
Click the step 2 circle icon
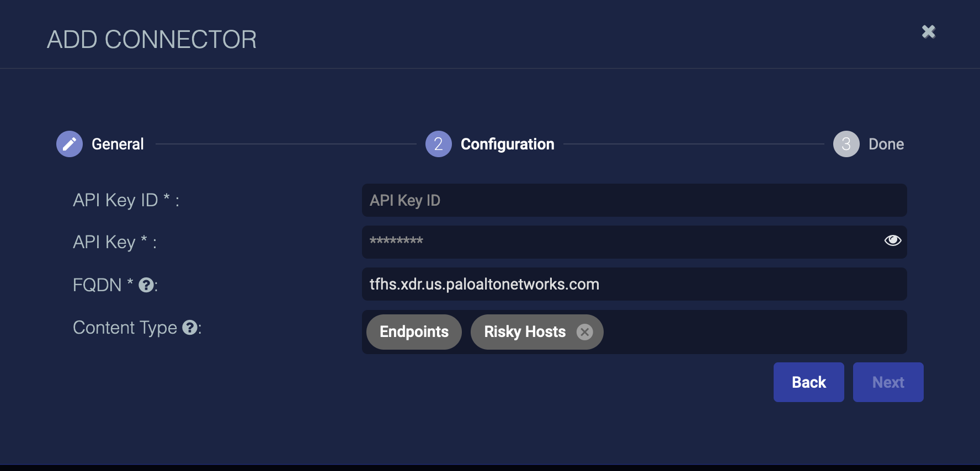pyautogui.click(x=438, y=144)
